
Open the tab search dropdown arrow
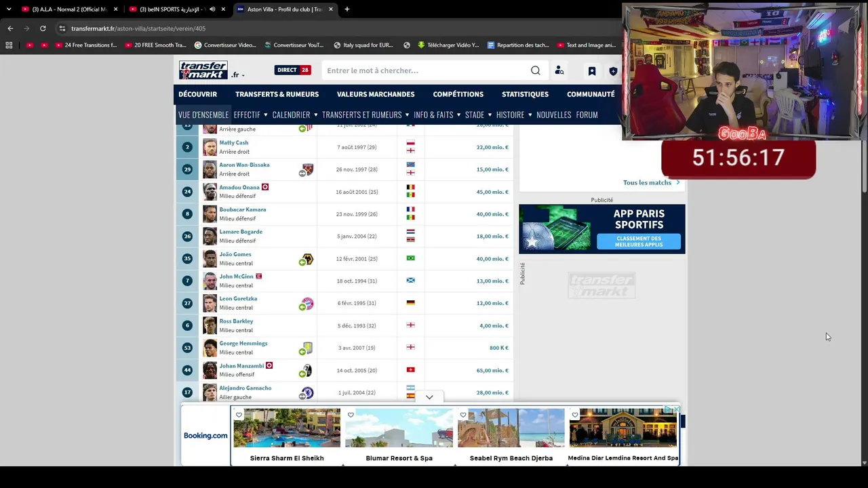[x=9, y=9]
